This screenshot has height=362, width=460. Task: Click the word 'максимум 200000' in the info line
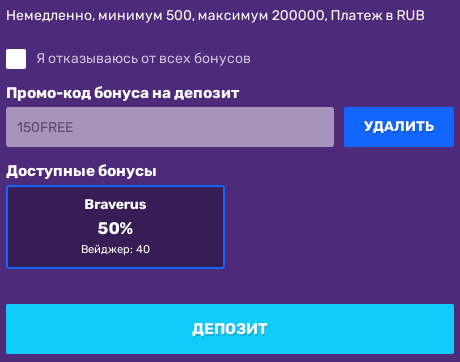click(261, 15)
